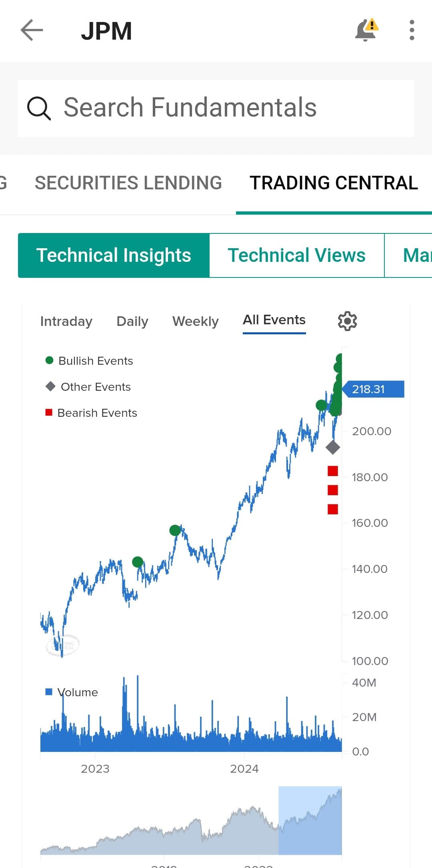The width and height of the screenshot is (432, 868).
Task: Select the Technical Views tab
Action: tap(296, 255)
